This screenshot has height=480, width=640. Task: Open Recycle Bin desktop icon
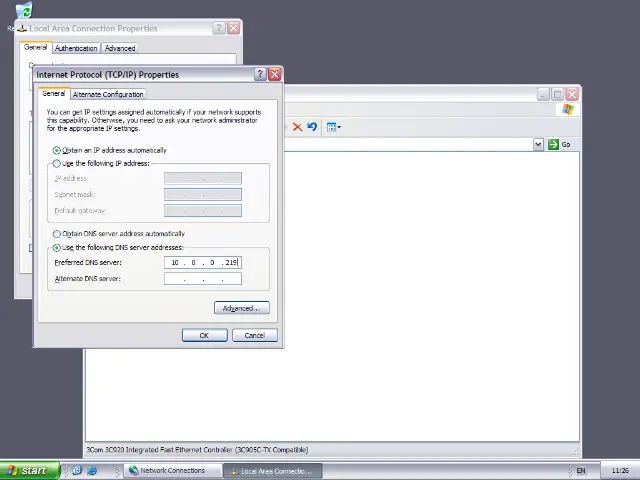click(24, 11)
